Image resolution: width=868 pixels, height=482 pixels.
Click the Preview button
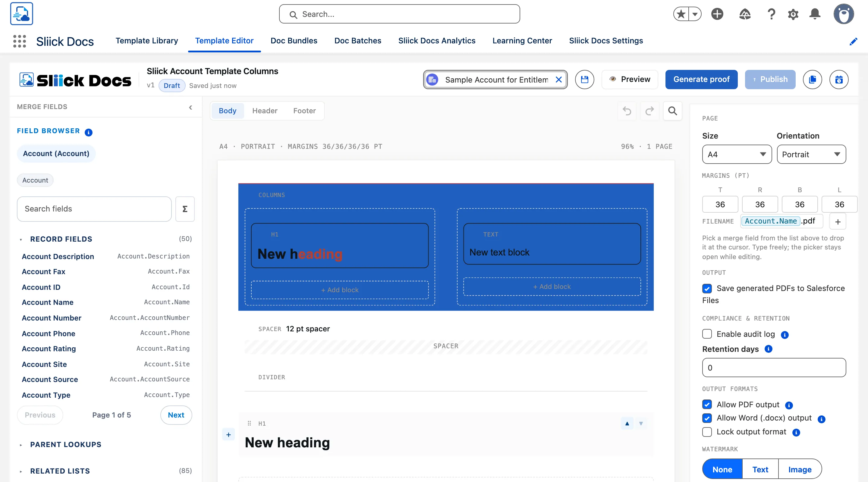[629, 80]
